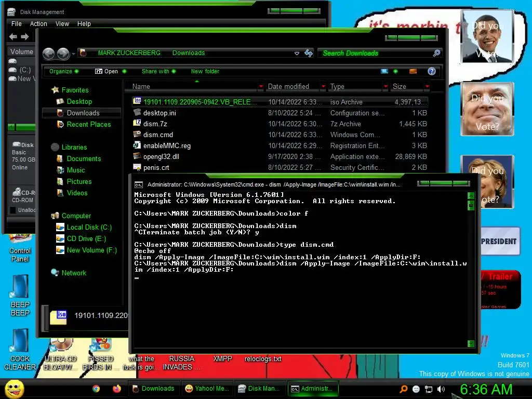Open the File menu in Disk Management
This screenshot has height=399, width=532.
pos(16,24)
